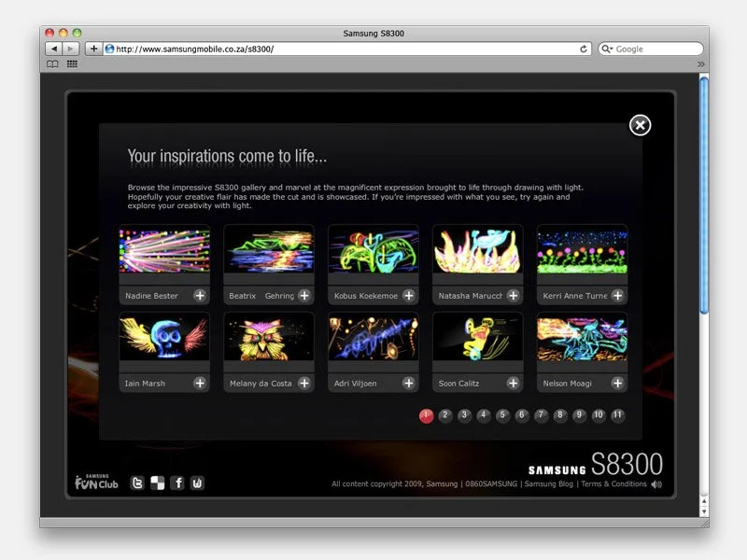The height and width of the screenshot is (560, 747).
Task: Go to gallery page 3
Action: coord(464,415)
